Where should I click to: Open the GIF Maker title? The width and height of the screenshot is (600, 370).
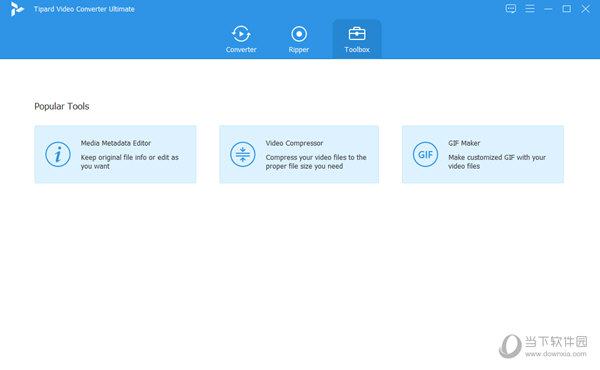click(x=464, y=143)
